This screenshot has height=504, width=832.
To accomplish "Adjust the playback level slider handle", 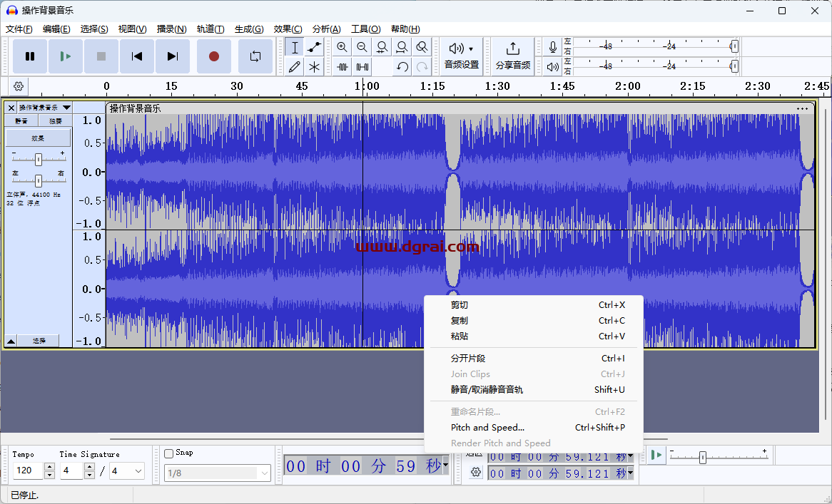I will coord(734,66).
